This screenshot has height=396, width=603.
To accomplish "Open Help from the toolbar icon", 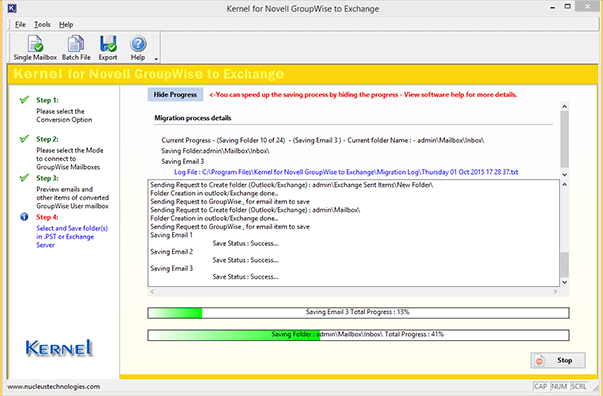I will coord(138,48).
